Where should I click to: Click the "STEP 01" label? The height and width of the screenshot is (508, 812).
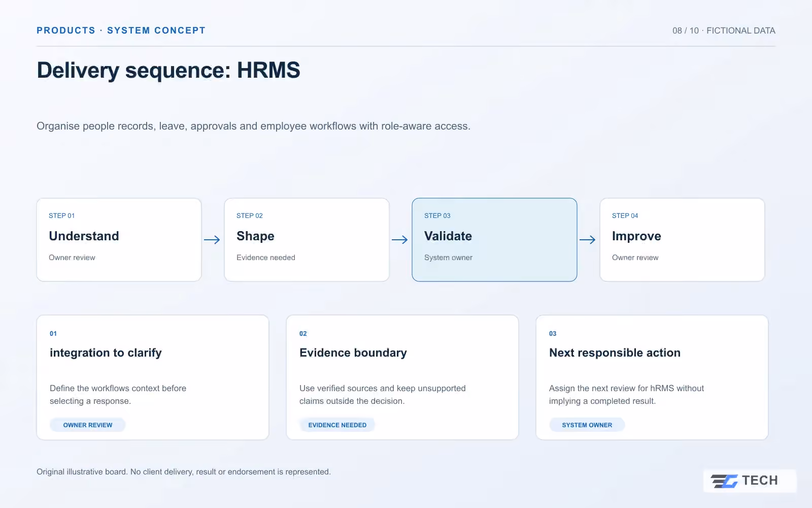click(62, 216)
